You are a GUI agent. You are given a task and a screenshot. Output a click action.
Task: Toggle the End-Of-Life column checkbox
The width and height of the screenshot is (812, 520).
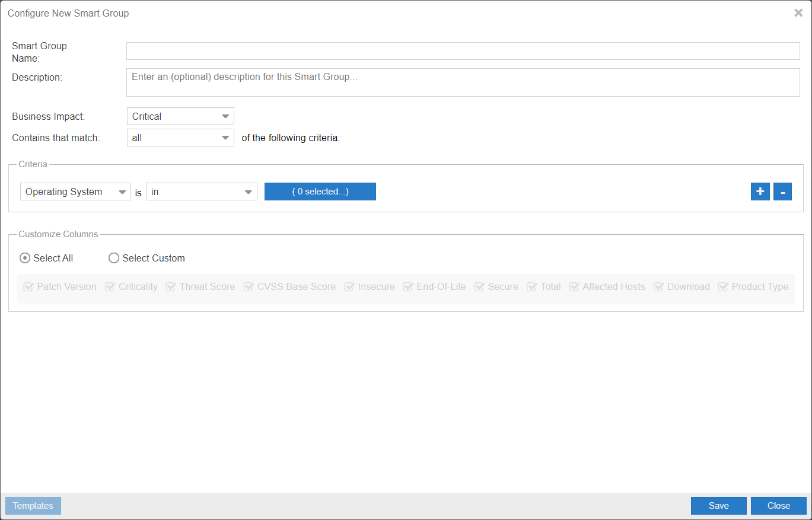click(x=408, y=287)
